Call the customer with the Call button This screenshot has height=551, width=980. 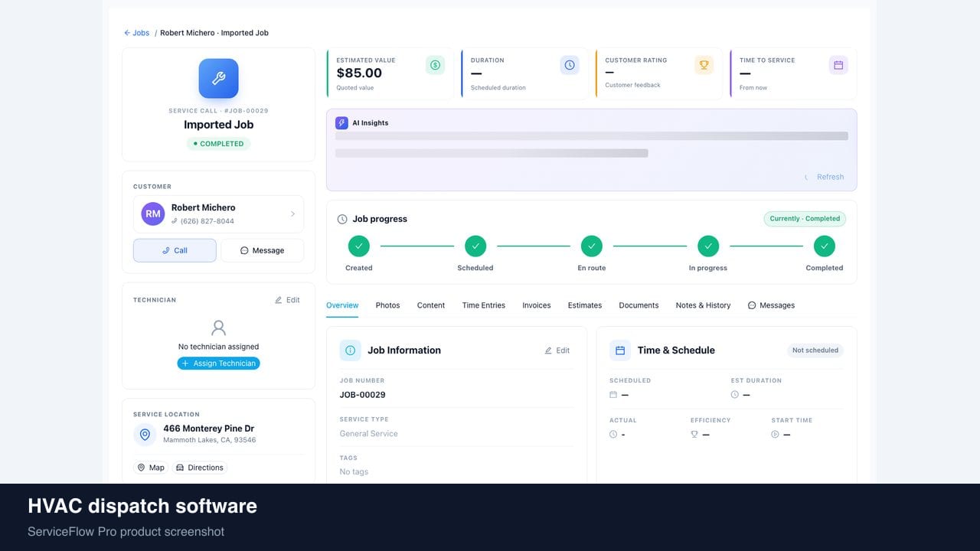click(175, 250)
